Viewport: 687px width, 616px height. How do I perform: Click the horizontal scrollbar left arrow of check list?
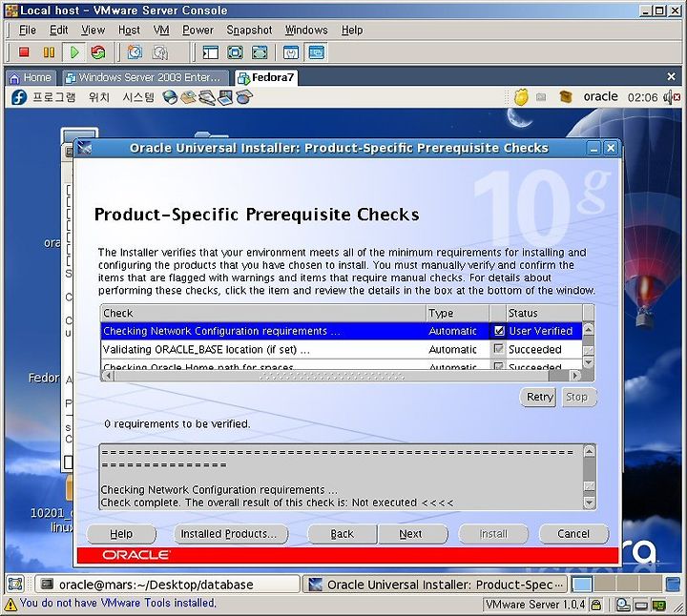tap(108, 375)
